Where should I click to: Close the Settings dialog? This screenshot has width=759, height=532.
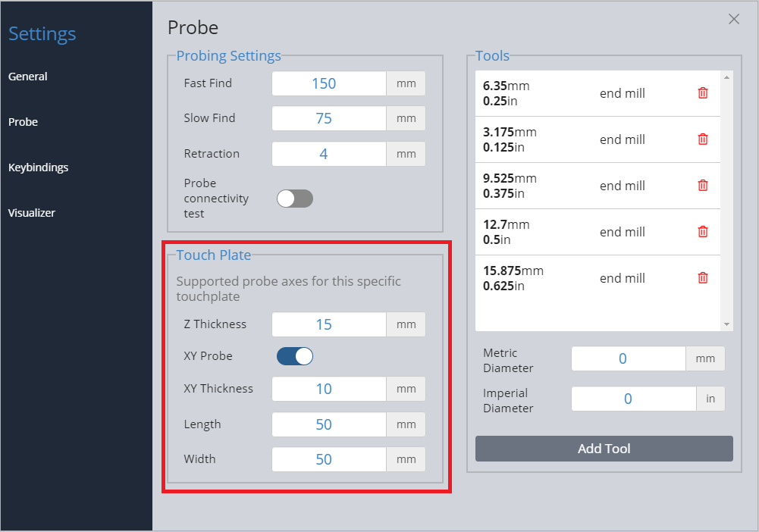point(734,20)
